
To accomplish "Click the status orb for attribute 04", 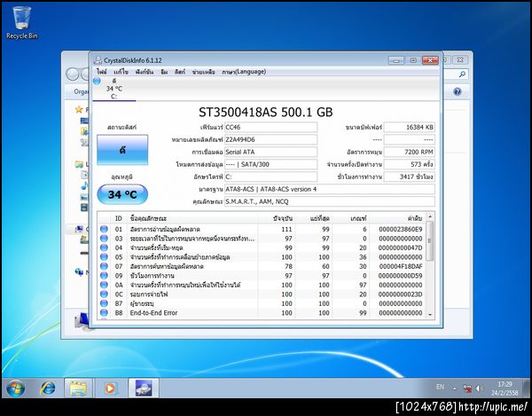I will [x=104, y=247].
